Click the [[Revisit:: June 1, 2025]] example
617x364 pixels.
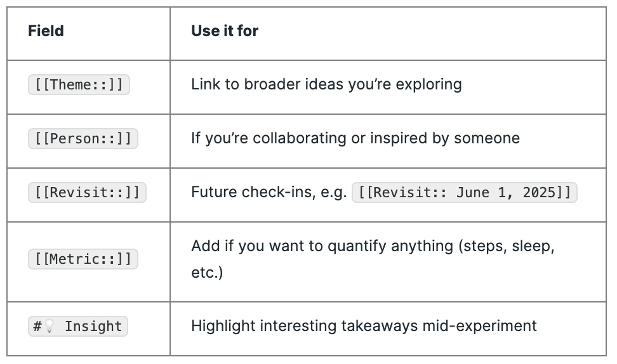click(464, 192)
